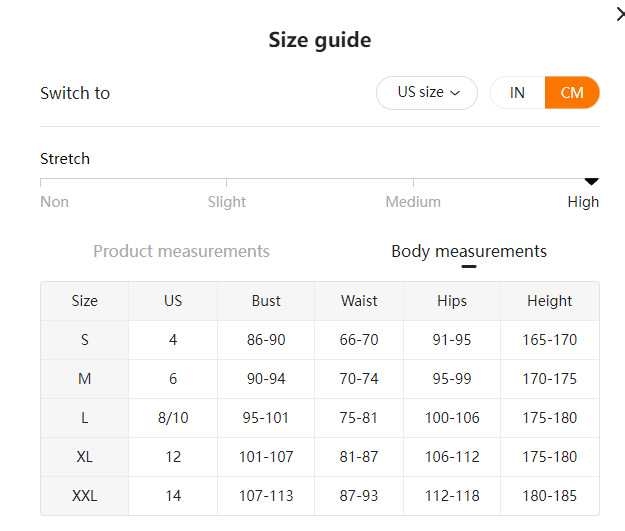The height and width of the screenshot is (531, 625).
Task: Click the Medium stretch label
Action: pos(413,202)
